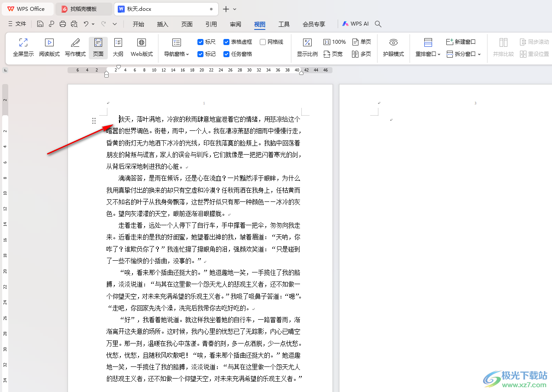Switch to Web layout view
Image resolution: width=552 pixels, height=392 pixels.
[x=142, y=47]
